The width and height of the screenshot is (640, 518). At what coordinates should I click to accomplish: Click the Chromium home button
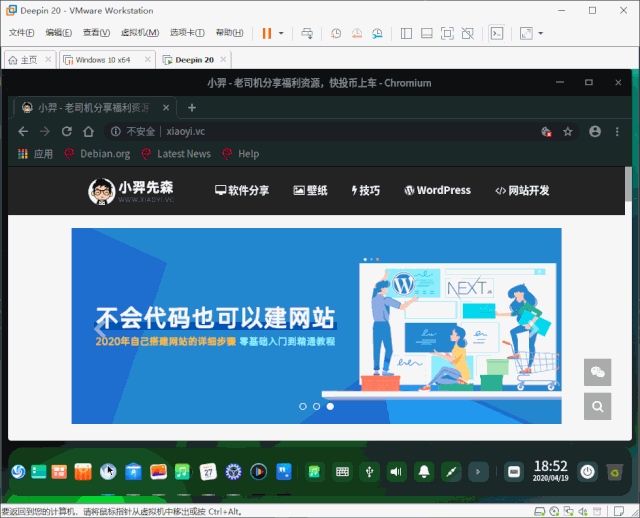pos(89,131)
